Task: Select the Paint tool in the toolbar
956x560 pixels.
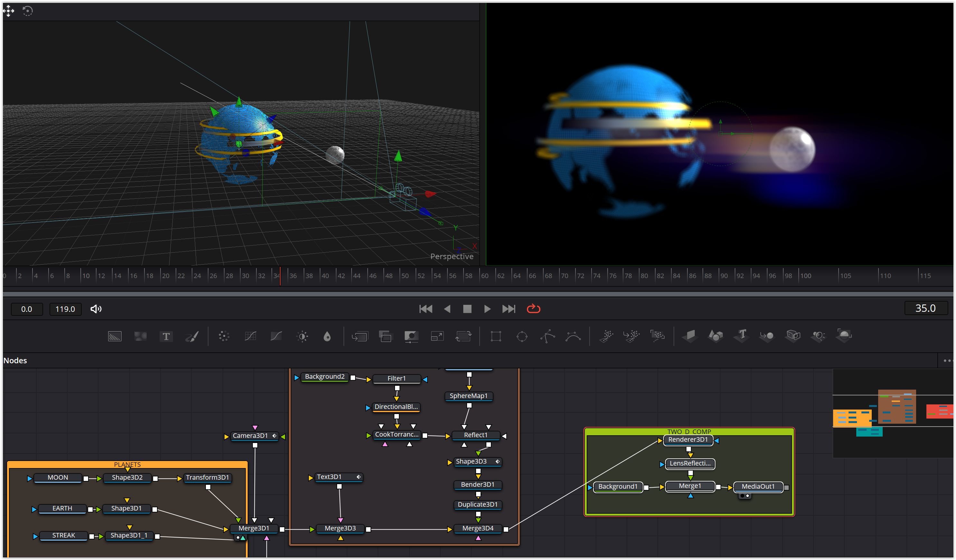Action: tap(192, 336)
